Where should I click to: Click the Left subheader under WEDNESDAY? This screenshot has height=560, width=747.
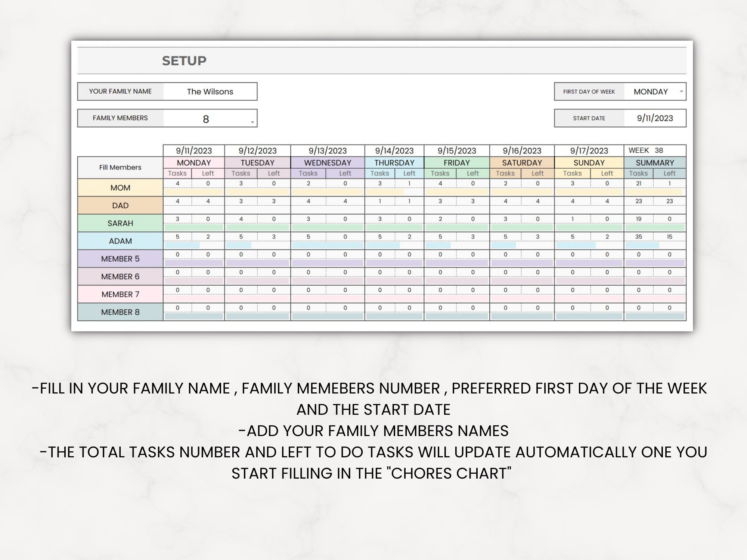[x=345, y=173]
